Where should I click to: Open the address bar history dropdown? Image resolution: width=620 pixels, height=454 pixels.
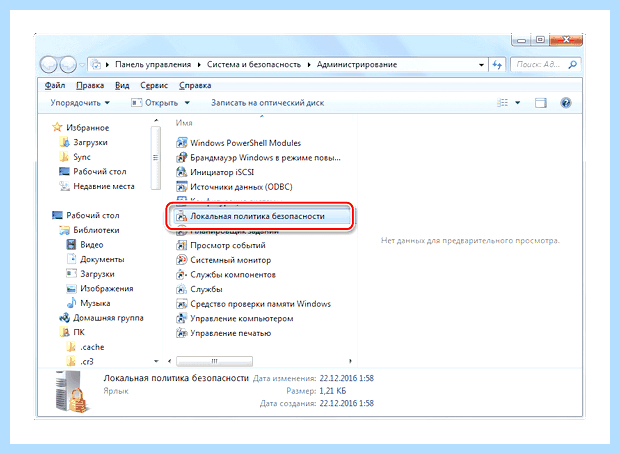(481, 64)
